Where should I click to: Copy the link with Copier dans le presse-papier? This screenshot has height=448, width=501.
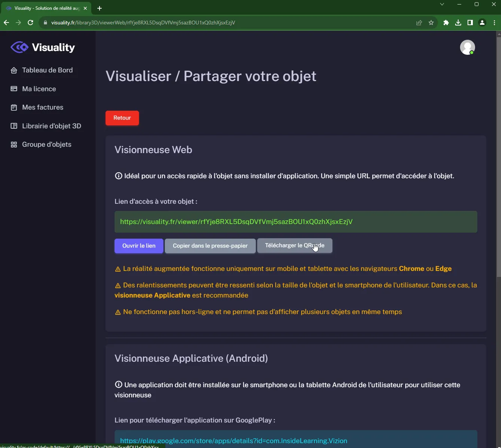coord(210,246)
